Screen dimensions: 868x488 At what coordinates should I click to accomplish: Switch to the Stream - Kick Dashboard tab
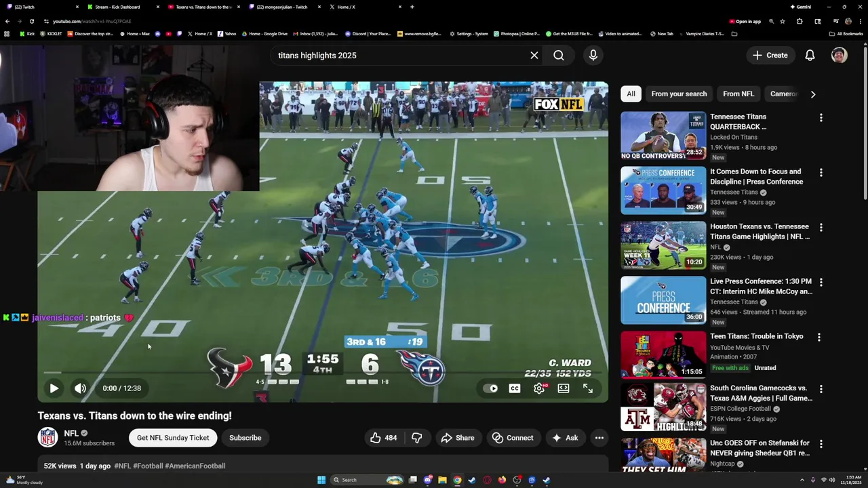point(122,7)
